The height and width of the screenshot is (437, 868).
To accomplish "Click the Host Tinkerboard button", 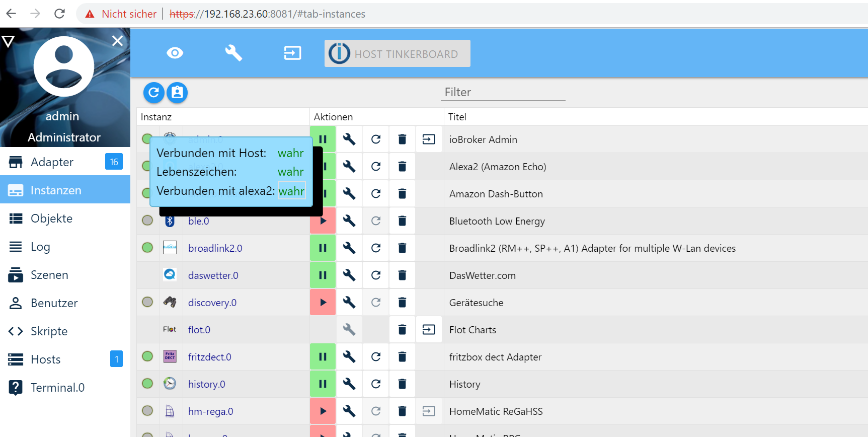I will 397,53.
